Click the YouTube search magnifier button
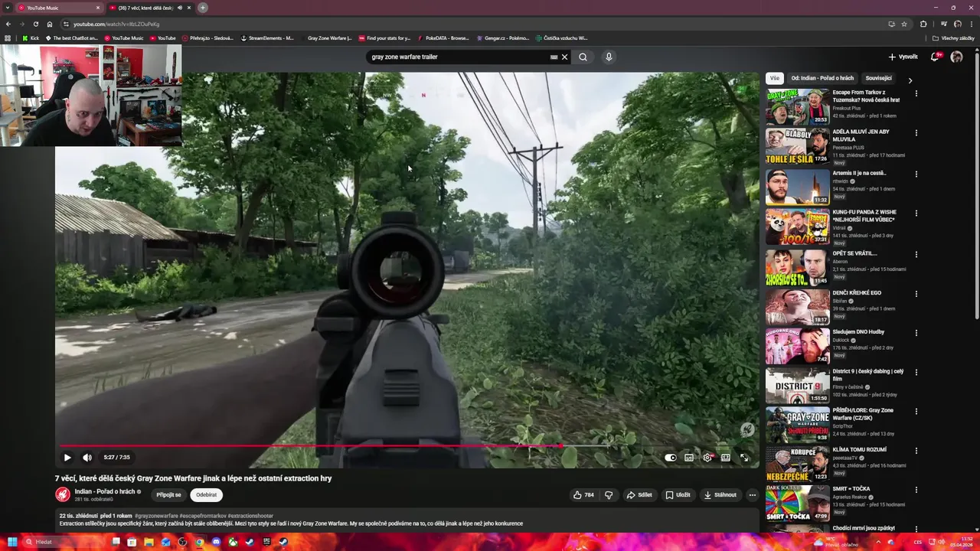Viewport: 980px width, 551px height. (x=583, y=57)
